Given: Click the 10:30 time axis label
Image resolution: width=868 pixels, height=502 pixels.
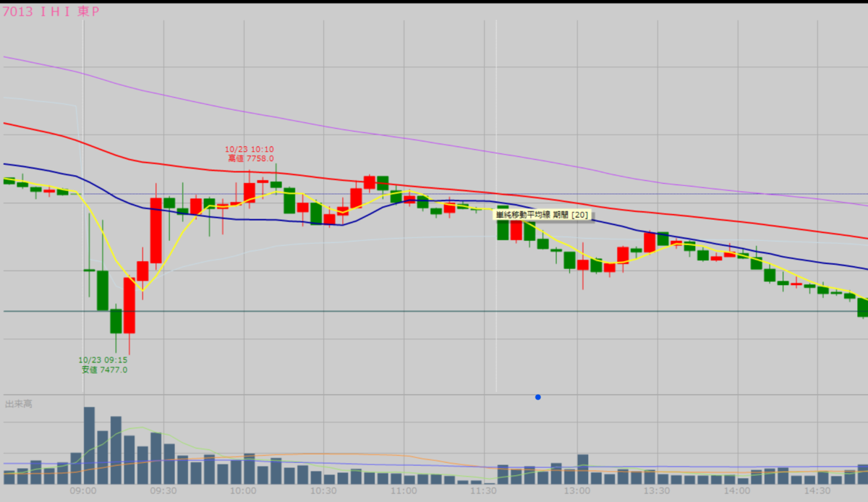Looking at the screenshot, I should pos(323,491).
